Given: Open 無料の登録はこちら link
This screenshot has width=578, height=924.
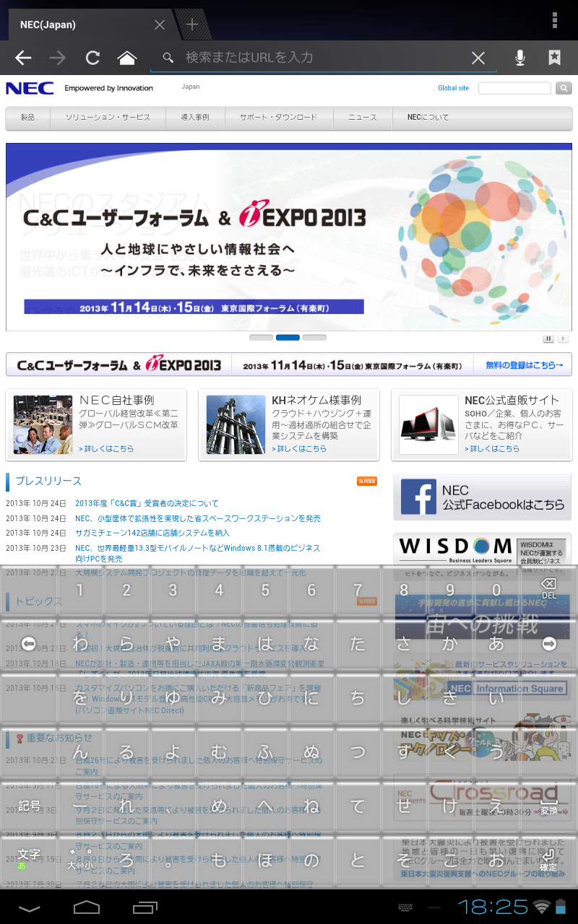Looking at the screenshot, I should (525, 365).
